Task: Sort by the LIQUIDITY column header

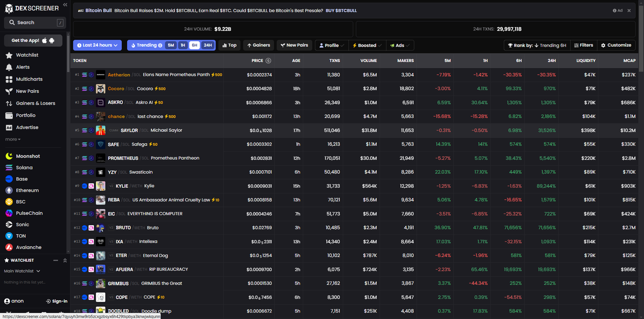Action: pyautogui.click(x=586, y=61)
